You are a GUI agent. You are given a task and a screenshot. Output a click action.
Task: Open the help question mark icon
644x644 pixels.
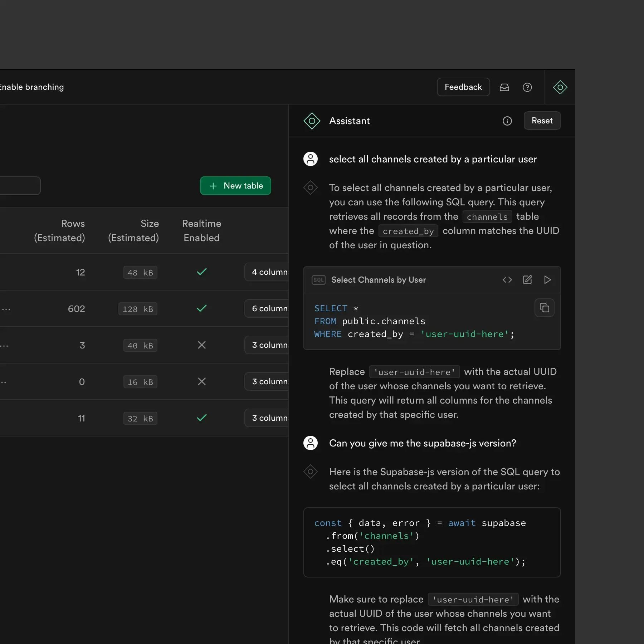coord(527,87)
